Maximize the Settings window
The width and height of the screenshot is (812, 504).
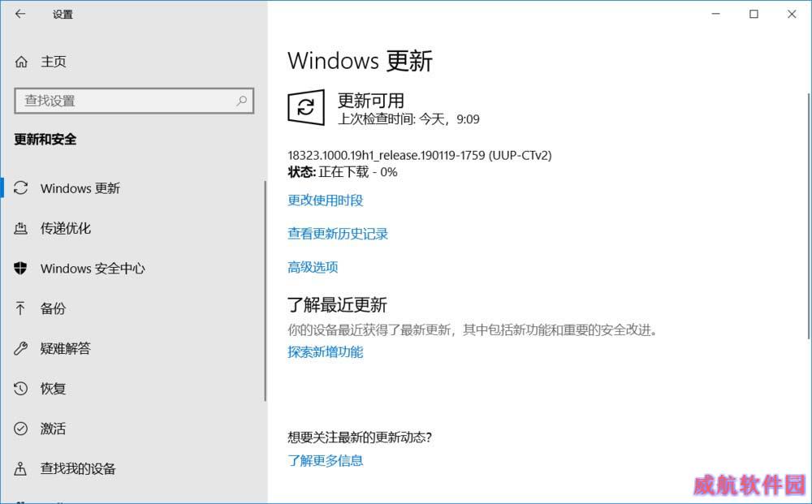754,14
